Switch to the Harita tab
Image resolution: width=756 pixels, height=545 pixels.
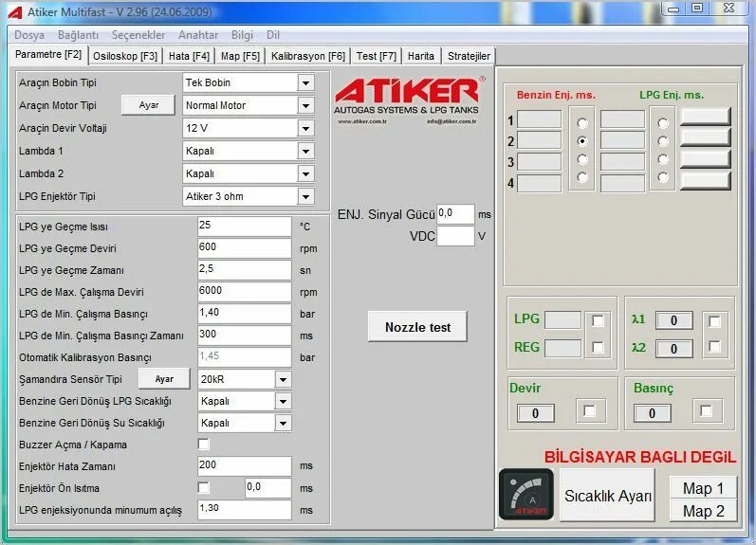click(x=421, y=56)
